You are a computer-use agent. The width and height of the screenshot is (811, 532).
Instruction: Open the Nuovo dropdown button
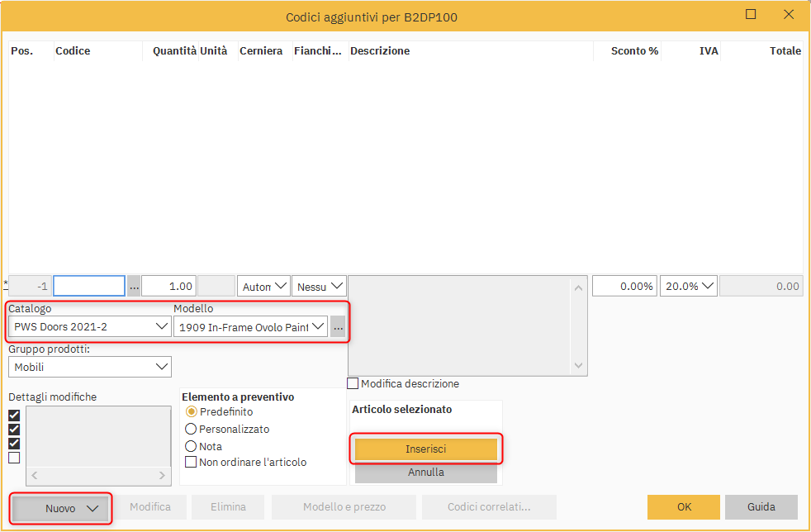pos(62,509)
